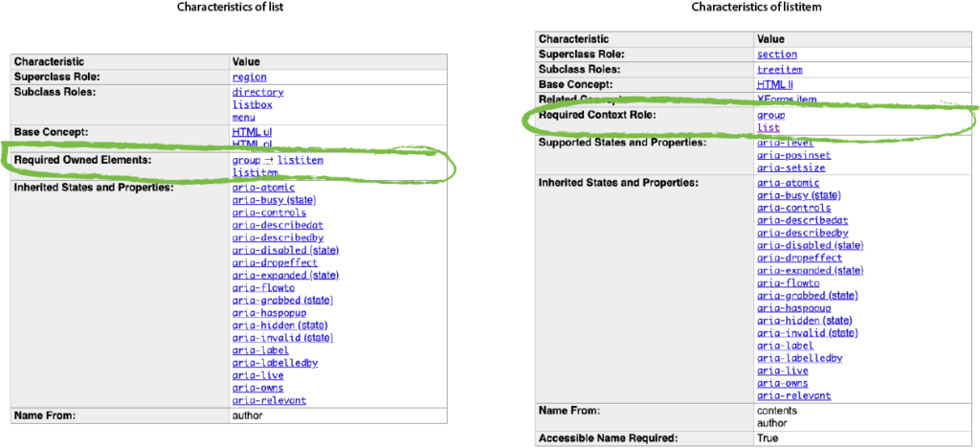Open aria-dropeffect in the list table
Viewport: 980px width, 448px height.
(x=275, y=262)
